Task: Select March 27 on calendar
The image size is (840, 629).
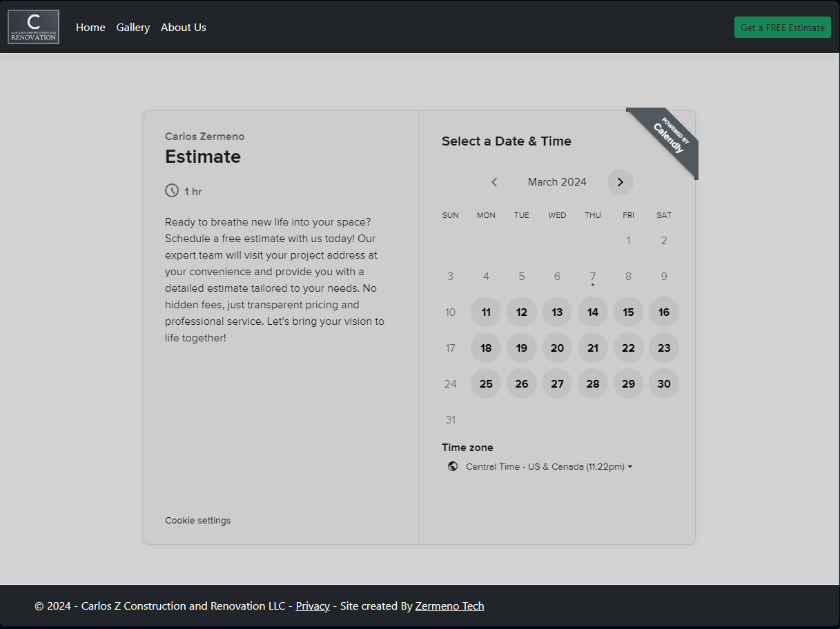Action: click(557, 384)
